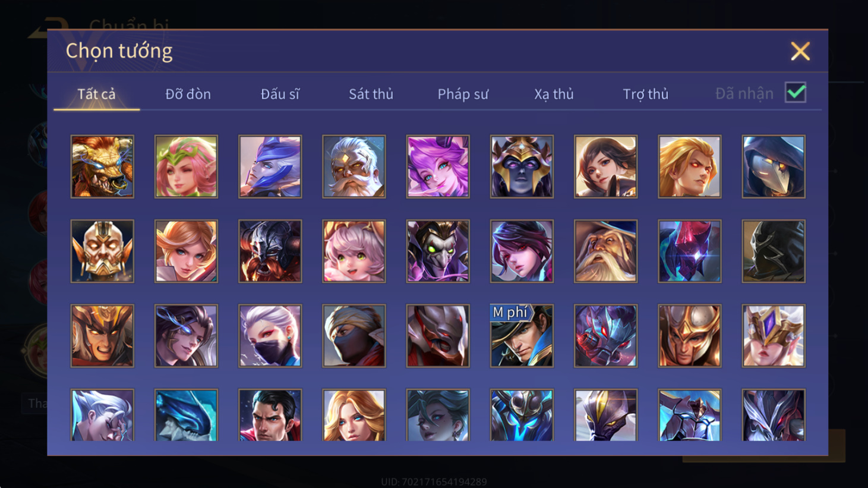Viewport: 868px width, 488px height.
Task: Choose the golden-masked bearded warrior portrait
Action: (102, 251)
